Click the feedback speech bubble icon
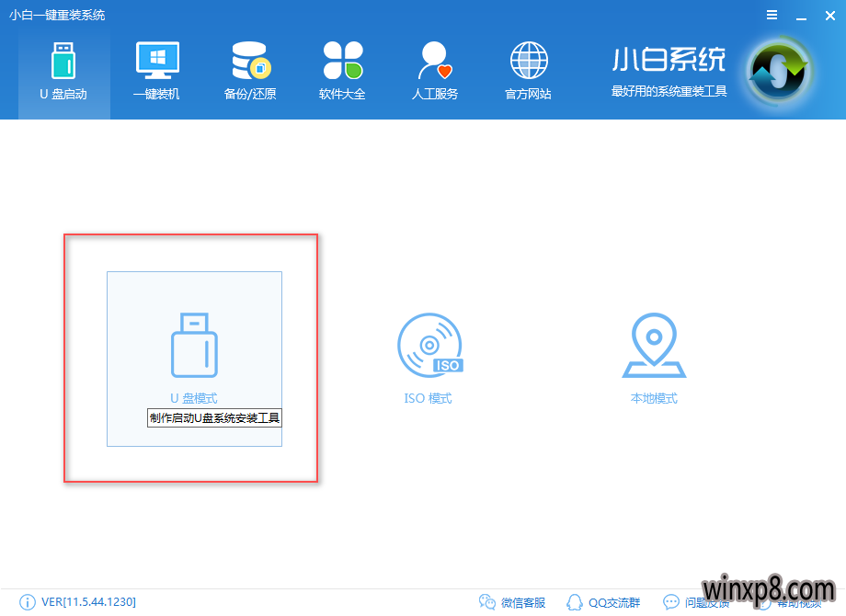Image resolution: width=846 pixels, height=616 pixels. [x=671, y=602]
